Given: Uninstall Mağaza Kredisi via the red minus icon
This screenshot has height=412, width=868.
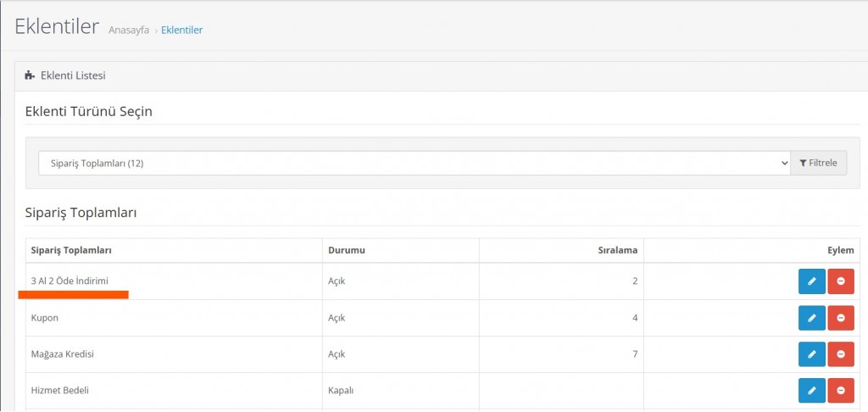Looking at the screenshot, I should point(841,354).
